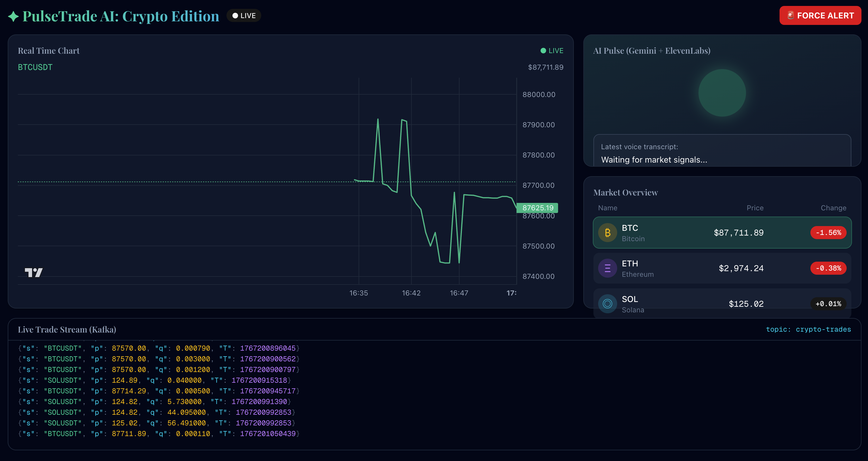This screenshot has height=461, width=868.
Task: Toggle the header LIVE status pill
Action: point(244,16)
